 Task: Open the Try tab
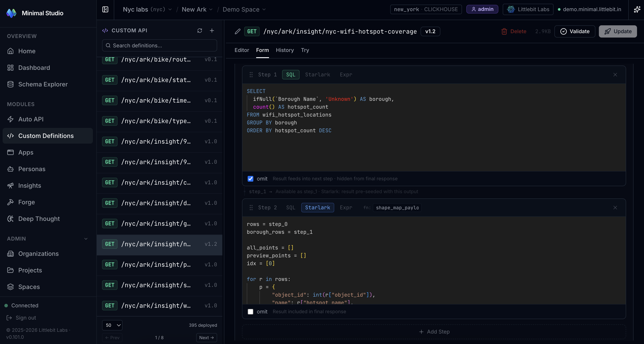click(x=305, y=50)
